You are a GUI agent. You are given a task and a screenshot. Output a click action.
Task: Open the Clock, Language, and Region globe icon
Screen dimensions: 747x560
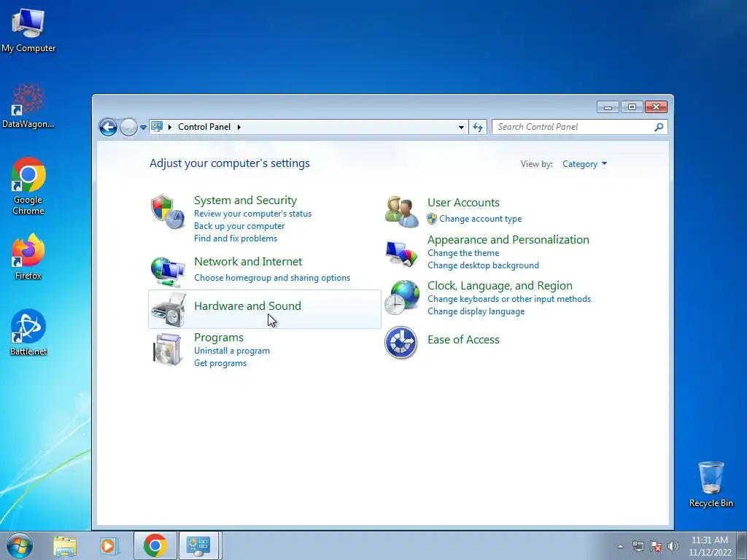[402, 297]
